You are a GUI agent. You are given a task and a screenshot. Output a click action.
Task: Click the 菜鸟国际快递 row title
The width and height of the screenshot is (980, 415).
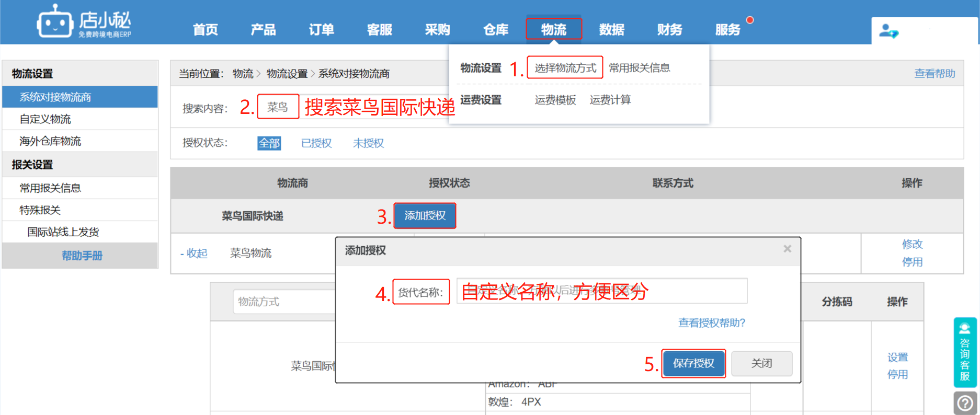252,216
